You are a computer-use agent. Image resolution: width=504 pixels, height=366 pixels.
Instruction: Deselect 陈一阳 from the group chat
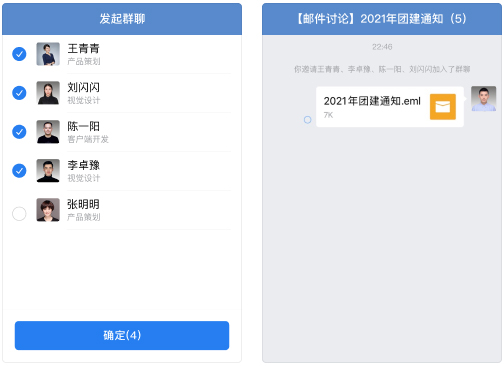pyautogui.click(x=19, y=132)
